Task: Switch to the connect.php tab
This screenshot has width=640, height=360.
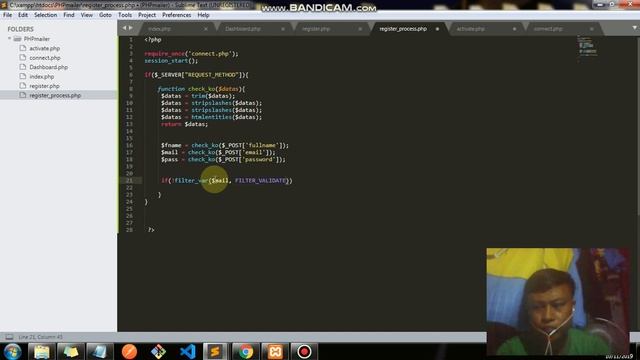Action: [548, 29]
